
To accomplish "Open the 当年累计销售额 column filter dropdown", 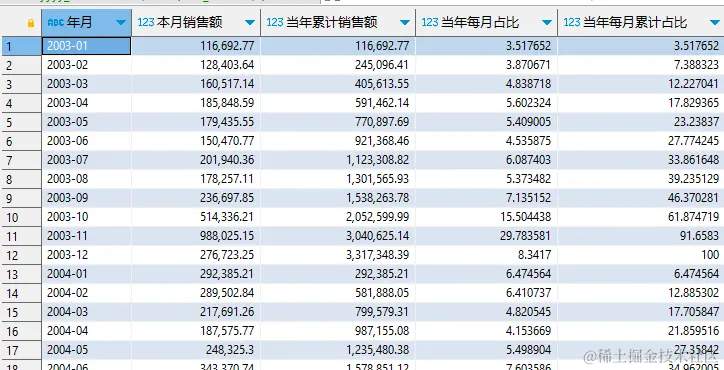I will coord(405,23).
